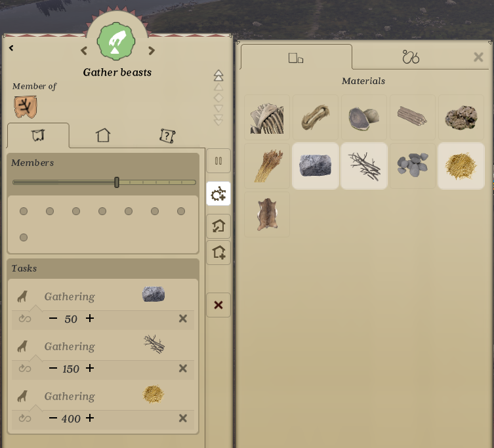Viewport: 494px width, 448px height.
Task: Select the animal hide material
Action: (267, 214)
